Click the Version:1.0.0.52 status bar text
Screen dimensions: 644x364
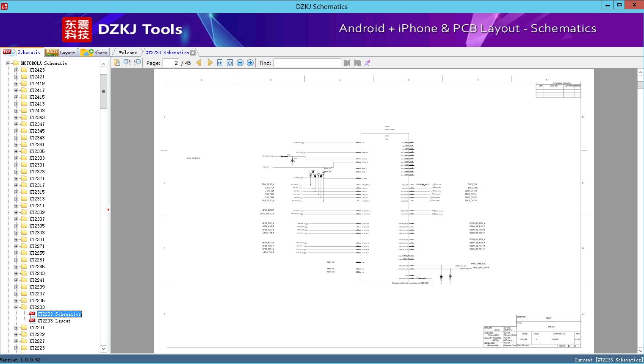(20, 360)
